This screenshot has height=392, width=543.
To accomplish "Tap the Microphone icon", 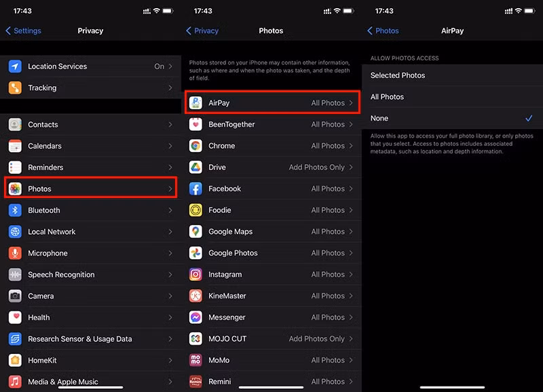I will (15, 253).
